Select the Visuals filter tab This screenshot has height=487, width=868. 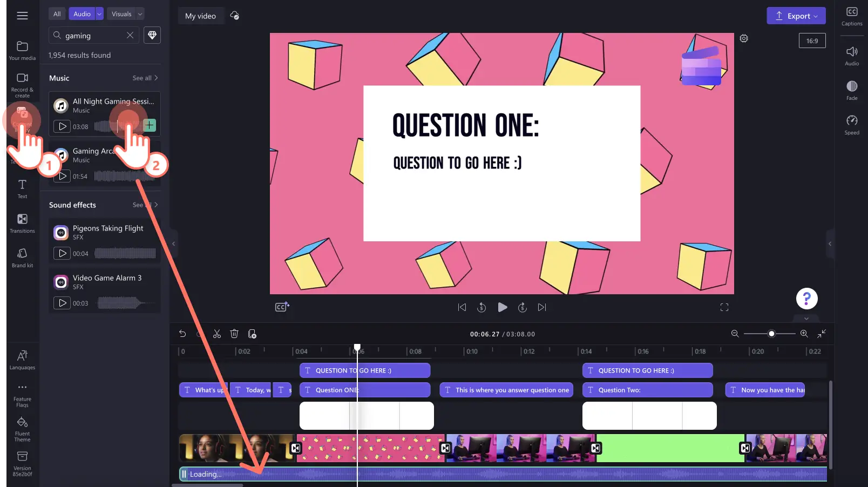point(121,14)
